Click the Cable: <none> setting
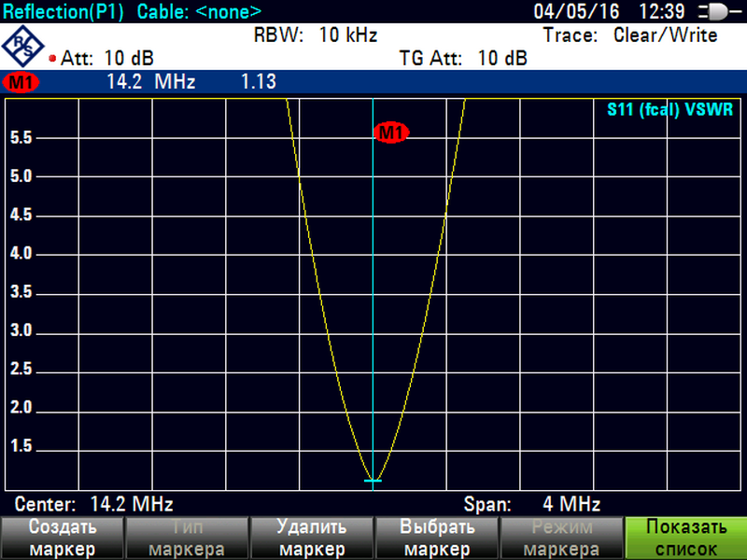This screenshot has width=747, height=560. pos(200,12)
